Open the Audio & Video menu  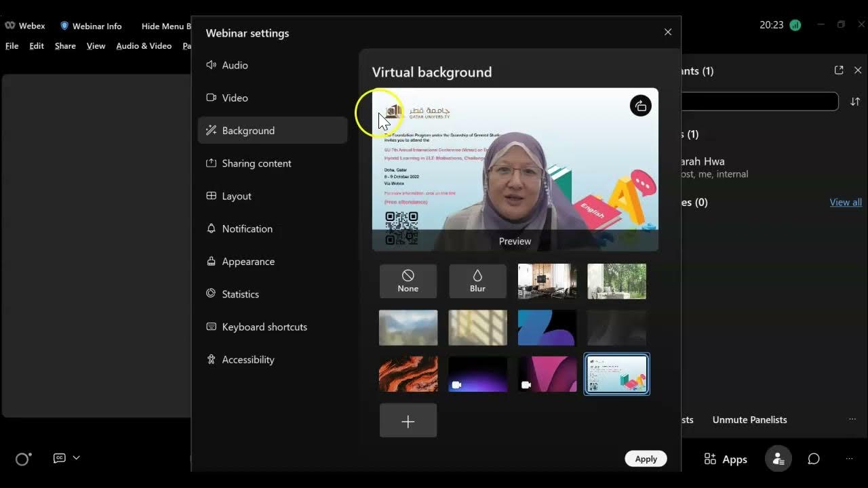144,46
